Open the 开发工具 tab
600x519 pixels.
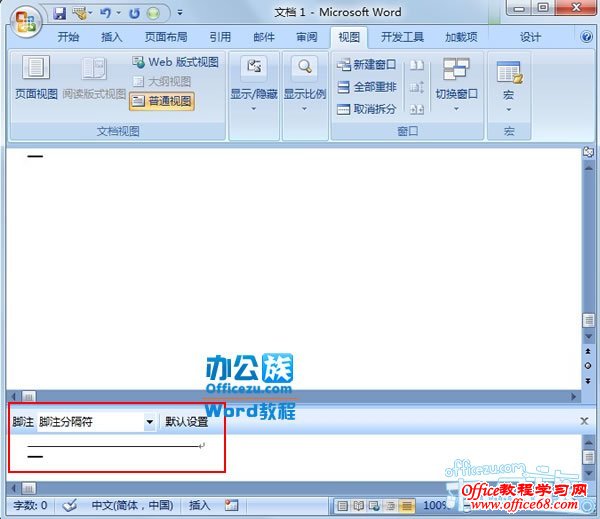pos(402,37)
